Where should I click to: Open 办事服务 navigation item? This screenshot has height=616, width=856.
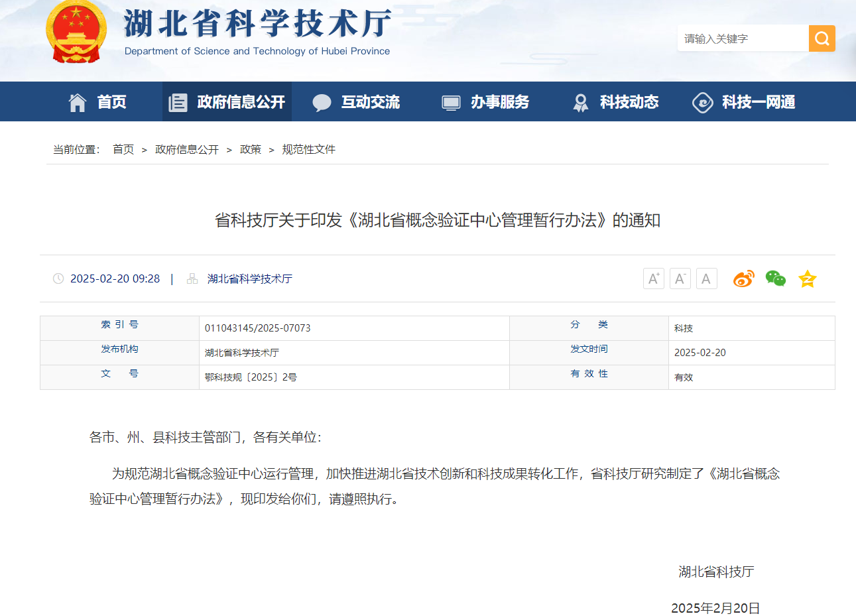485,102
